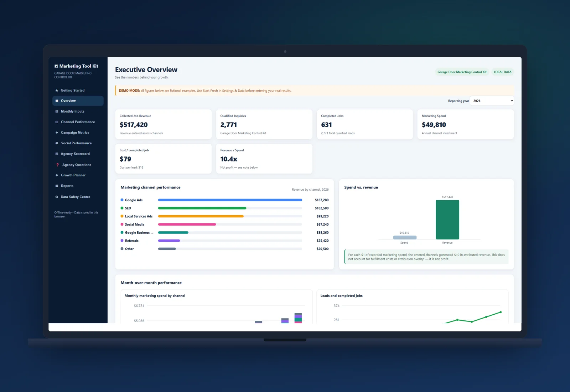Click the square icon beside Overview

click(57, 101)
